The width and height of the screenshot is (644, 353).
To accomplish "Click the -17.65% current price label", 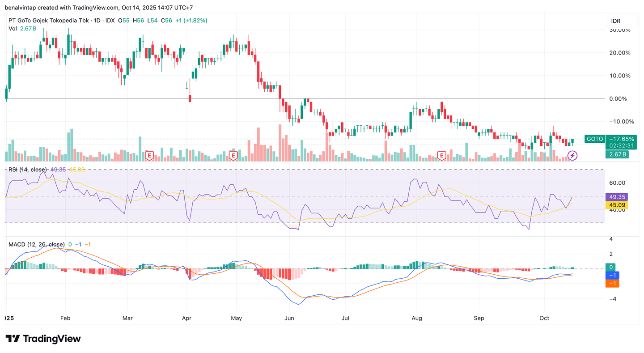I will [622, 139].
